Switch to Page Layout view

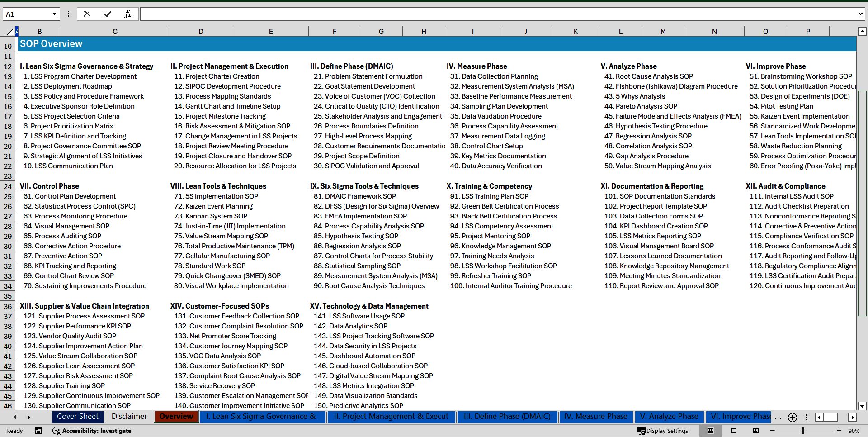733,431
